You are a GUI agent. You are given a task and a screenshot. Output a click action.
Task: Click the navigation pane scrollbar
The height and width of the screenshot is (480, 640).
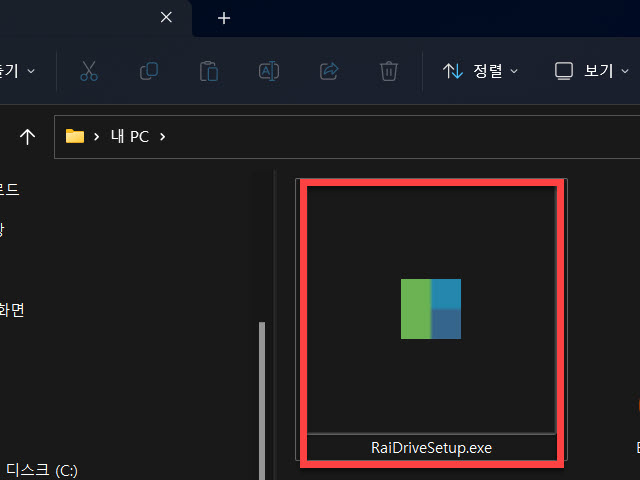262,400
